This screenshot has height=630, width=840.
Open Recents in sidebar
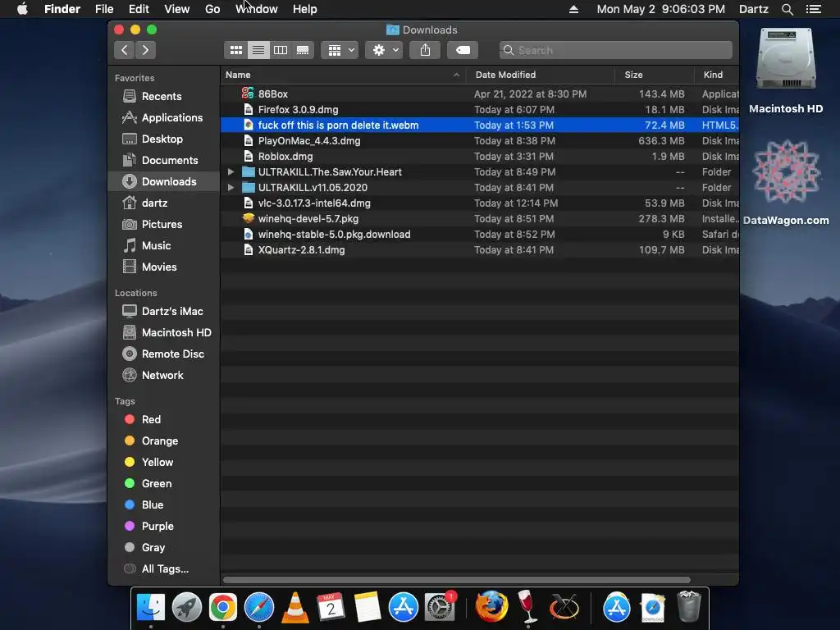[163, 97]
